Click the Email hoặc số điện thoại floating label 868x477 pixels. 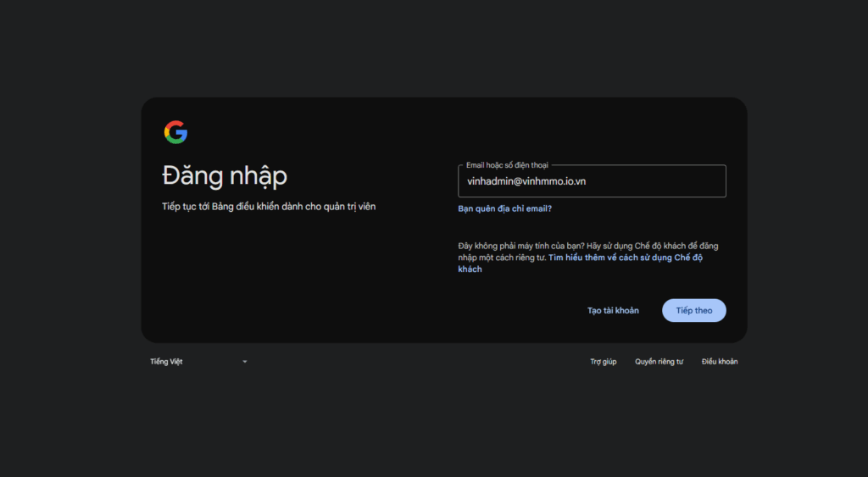coord(509,165)
